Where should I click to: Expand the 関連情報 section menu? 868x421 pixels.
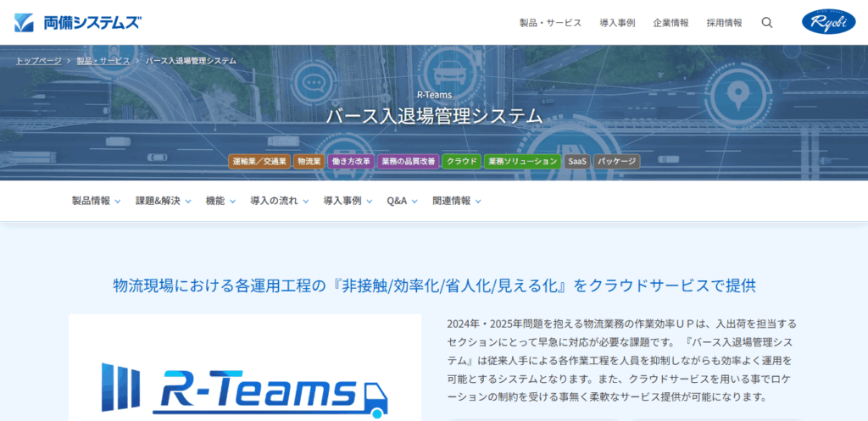point(457,201)
